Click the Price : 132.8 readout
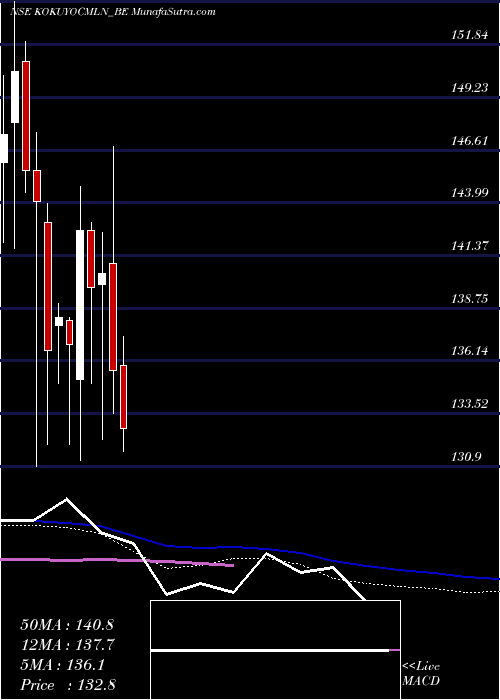Viewport: 500px width, 700px height. pos(68,685)
